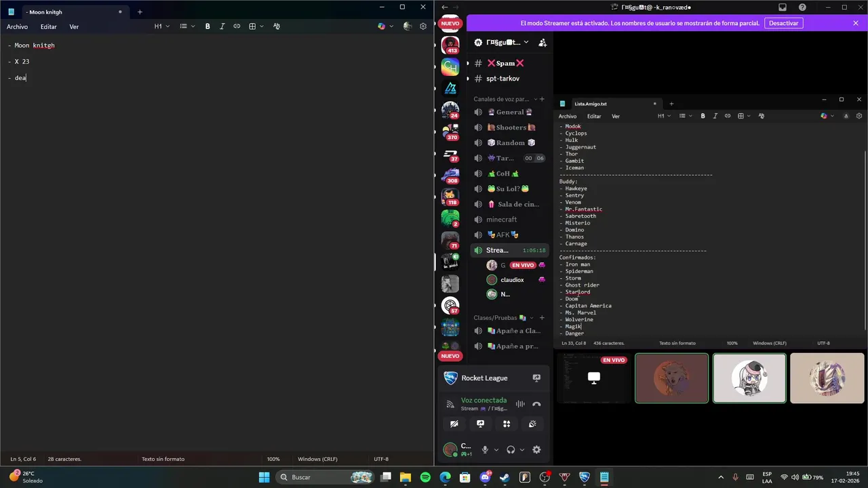Viewport: 868px width, 488px height.
Task: Open the table dropdown in Notepad
Action: [256, 26]
